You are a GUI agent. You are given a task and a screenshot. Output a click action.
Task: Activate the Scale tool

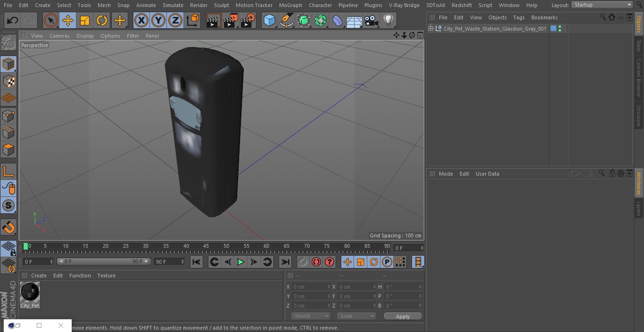pos(84,20)
